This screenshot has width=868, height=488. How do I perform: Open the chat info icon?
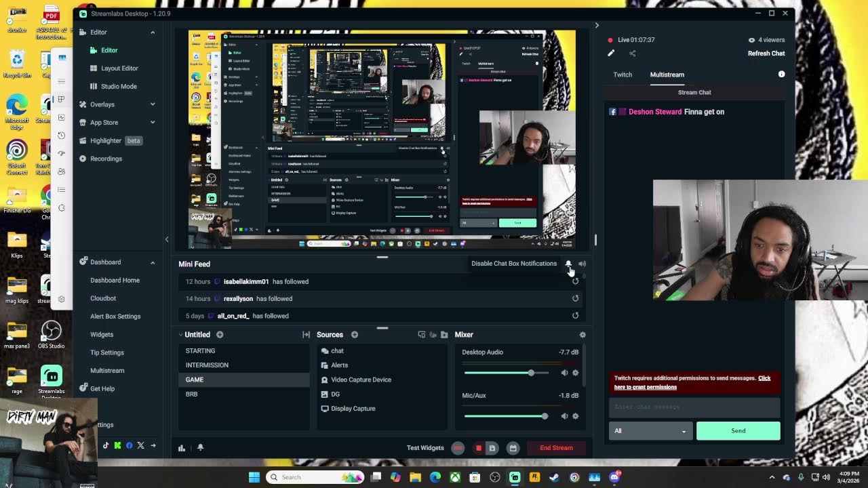pyautogui.click(x=781, y=75)
